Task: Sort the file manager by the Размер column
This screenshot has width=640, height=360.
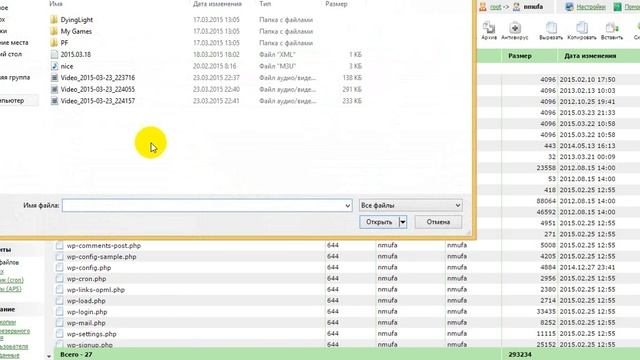Action: click(x=520, y=56)
